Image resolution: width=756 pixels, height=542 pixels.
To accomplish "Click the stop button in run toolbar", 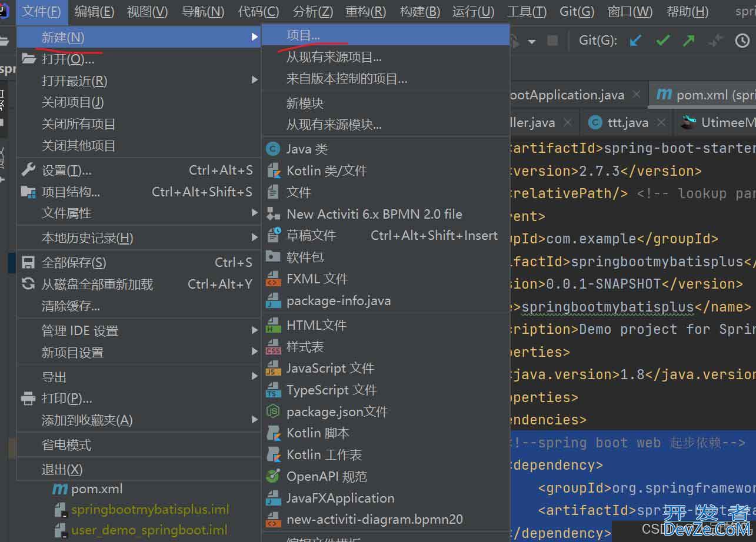I will (552, 41).
